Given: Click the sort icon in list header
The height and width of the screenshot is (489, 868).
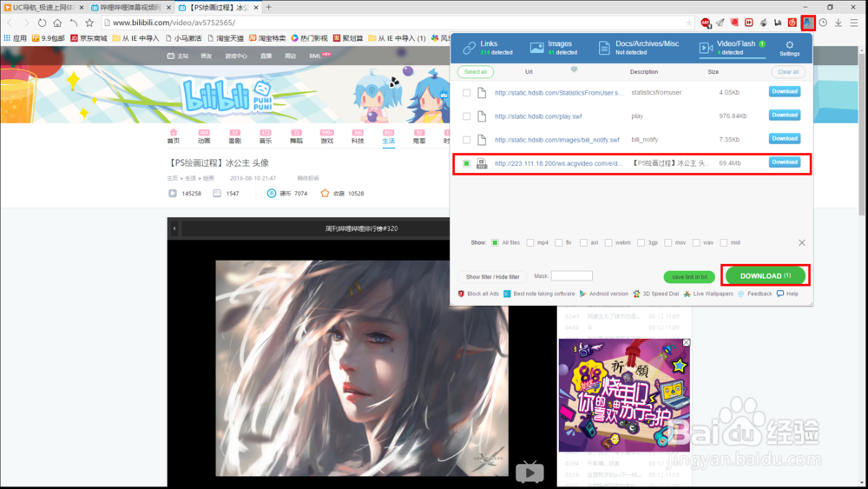Looking at the screenshot, I should point(574,69).
